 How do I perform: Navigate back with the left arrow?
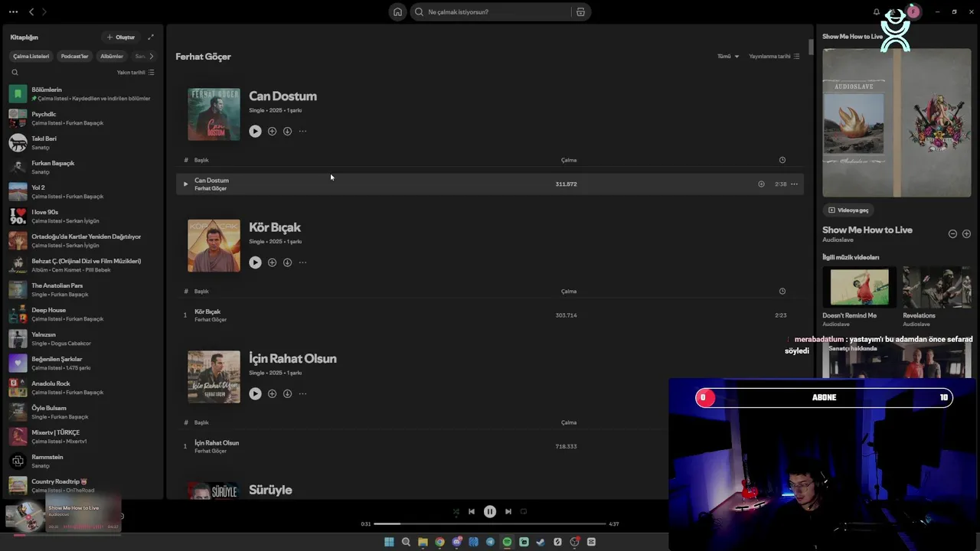tap(31, 11)
